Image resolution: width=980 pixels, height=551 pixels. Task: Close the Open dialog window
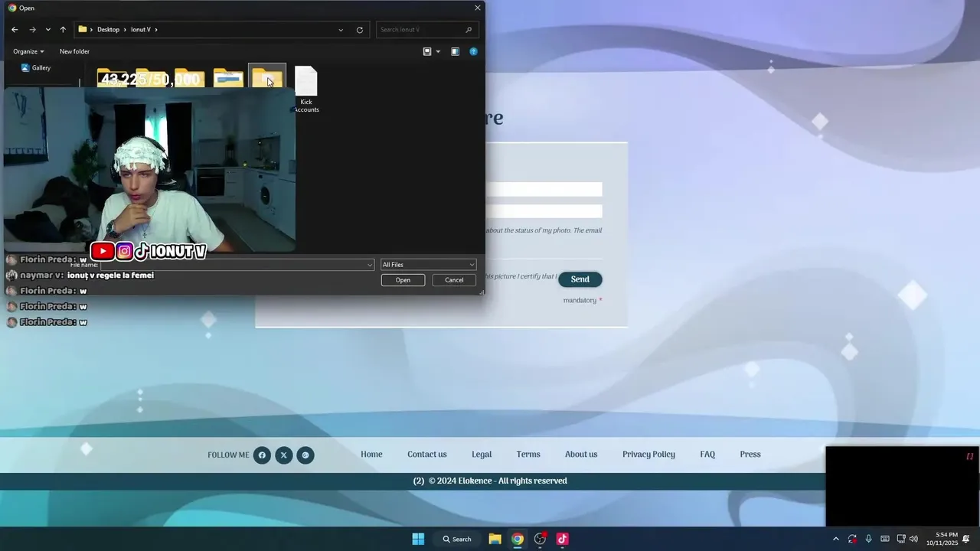478,8
